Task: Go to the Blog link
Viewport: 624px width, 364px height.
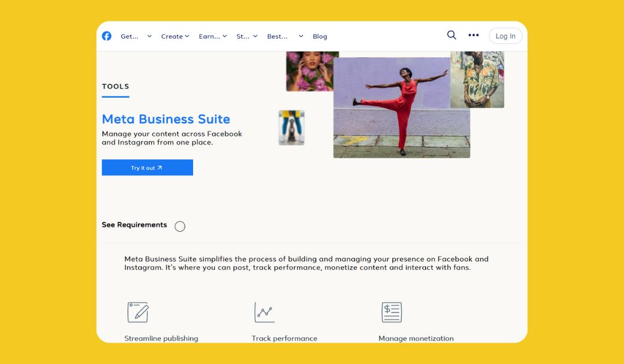Action: point(320,36)
